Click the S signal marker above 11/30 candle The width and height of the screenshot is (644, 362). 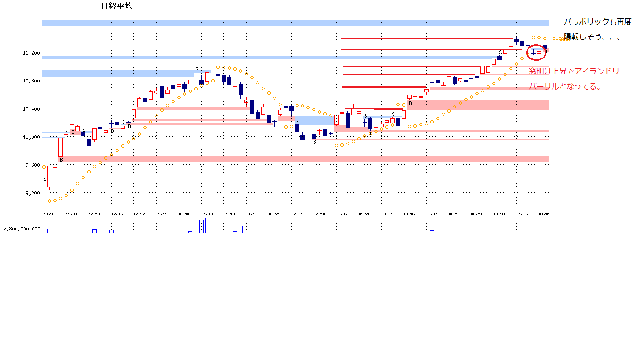pyautogui.click(x=45, y=179)
